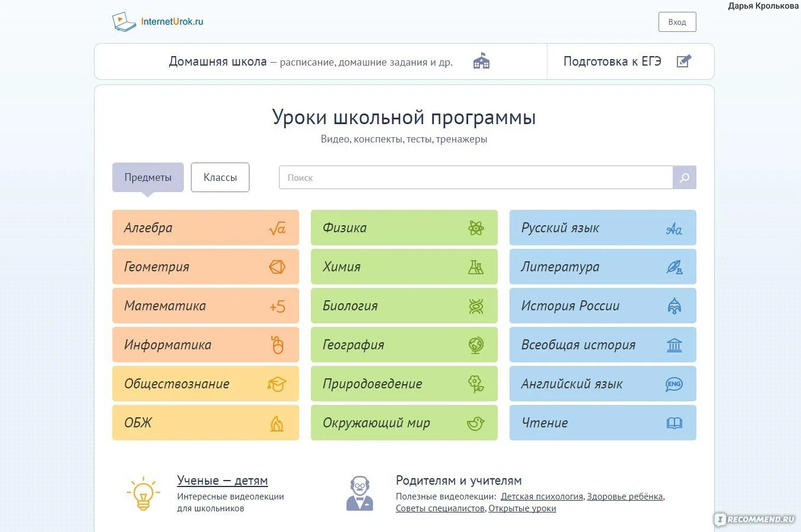Click the flame icon on ОБЖ
The width and height of the screenshot is (801, 532).
277,423
